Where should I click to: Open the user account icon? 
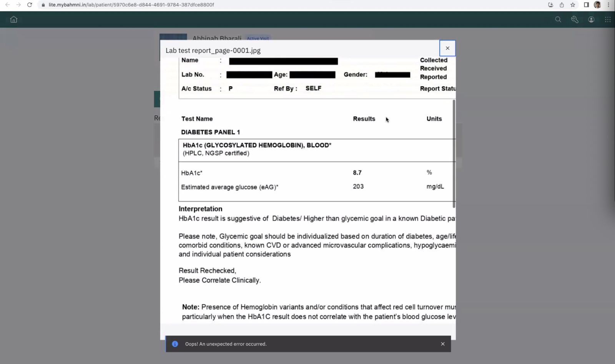(591, 20)
